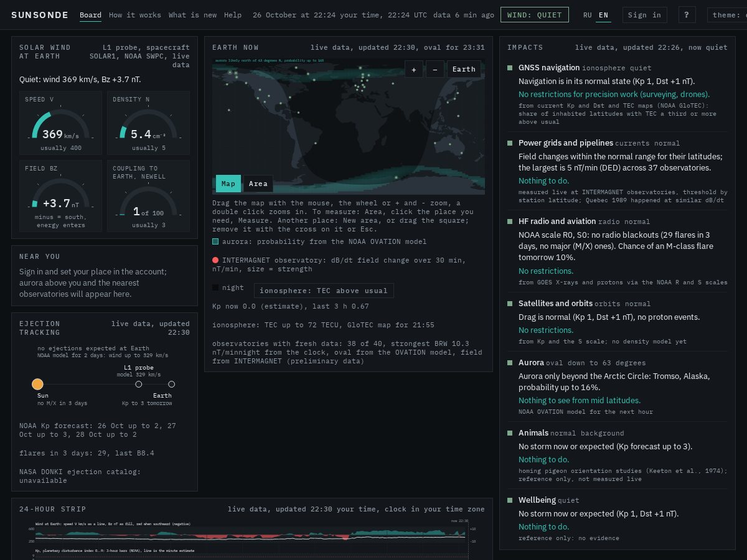Click the EJECTION TRACKING panel heading
The width and height of the screenshot is (747, 560).
click(40, 328)
